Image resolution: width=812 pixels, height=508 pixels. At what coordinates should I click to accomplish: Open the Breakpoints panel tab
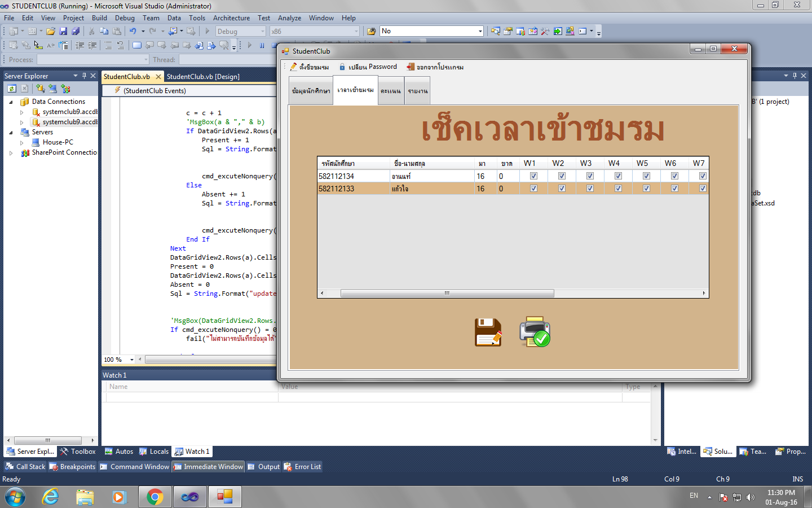tap(72, 467)
